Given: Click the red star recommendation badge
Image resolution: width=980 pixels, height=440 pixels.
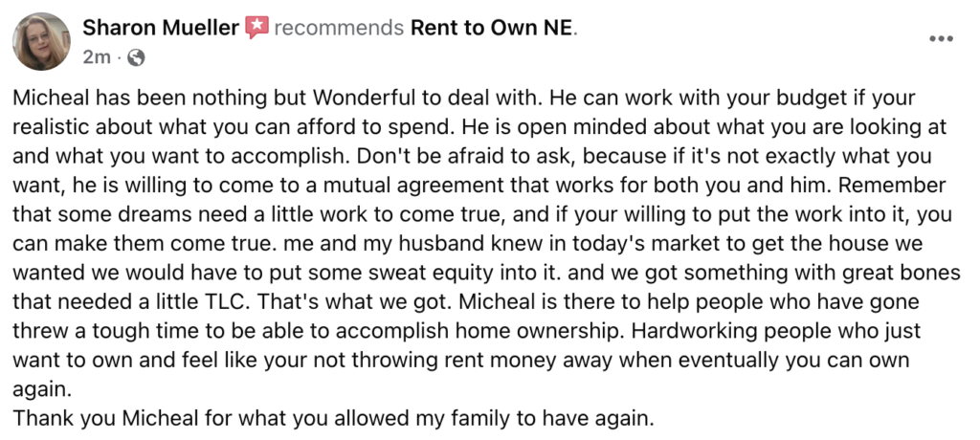Looking at the screenshot, I should (x=256, y=28).
